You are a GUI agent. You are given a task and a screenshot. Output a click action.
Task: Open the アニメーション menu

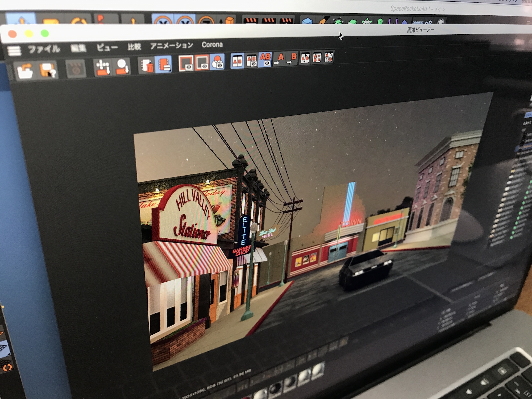tap(172, 45)
